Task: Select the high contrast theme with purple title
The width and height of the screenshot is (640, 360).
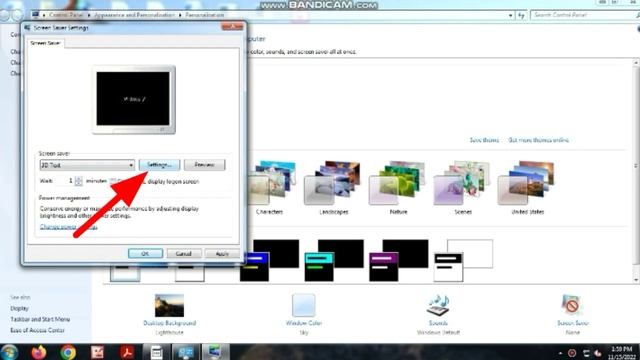Action: pyautogui.click(x=398, y=260)
